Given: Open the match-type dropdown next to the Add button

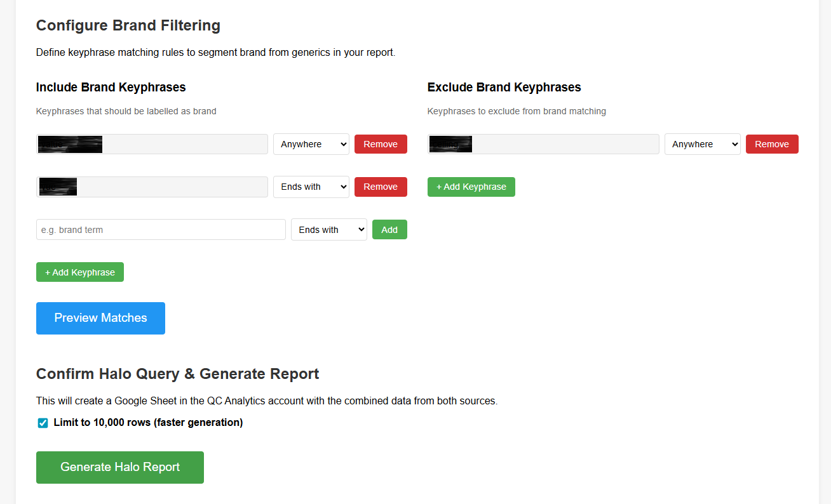Looking at the screenshot, I should [x=328, y=229].
